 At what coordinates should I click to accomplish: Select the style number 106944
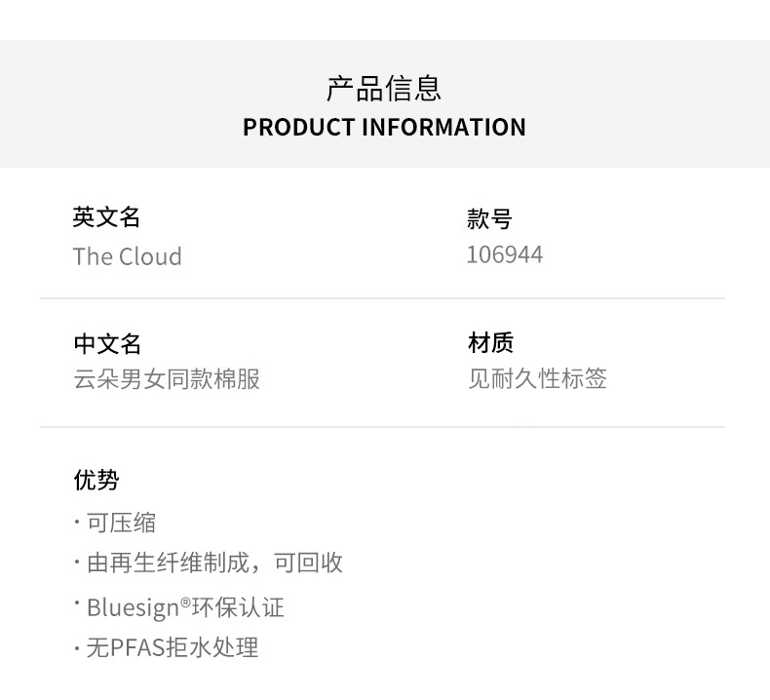(504, 255)
